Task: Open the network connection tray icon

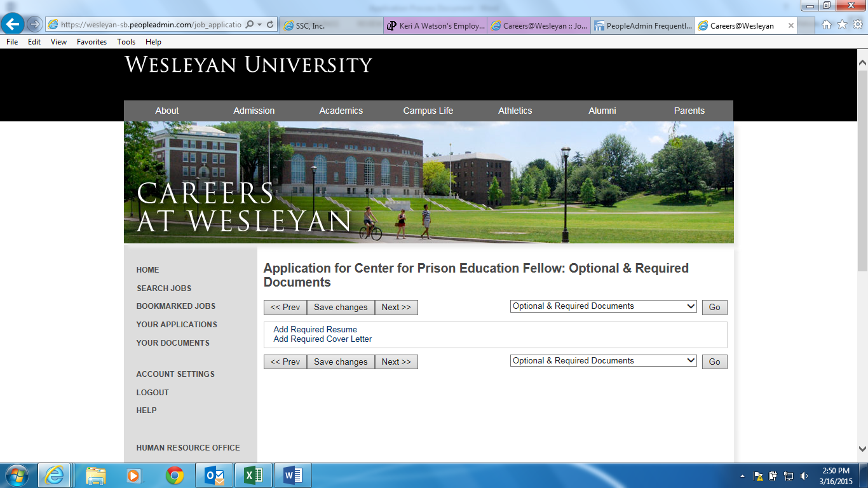Action: [x=789, y=476]
